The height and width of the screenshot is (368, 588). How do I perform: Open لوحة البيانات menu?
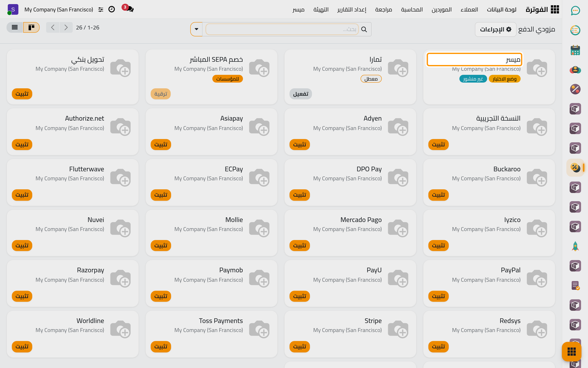click(502, 10)
